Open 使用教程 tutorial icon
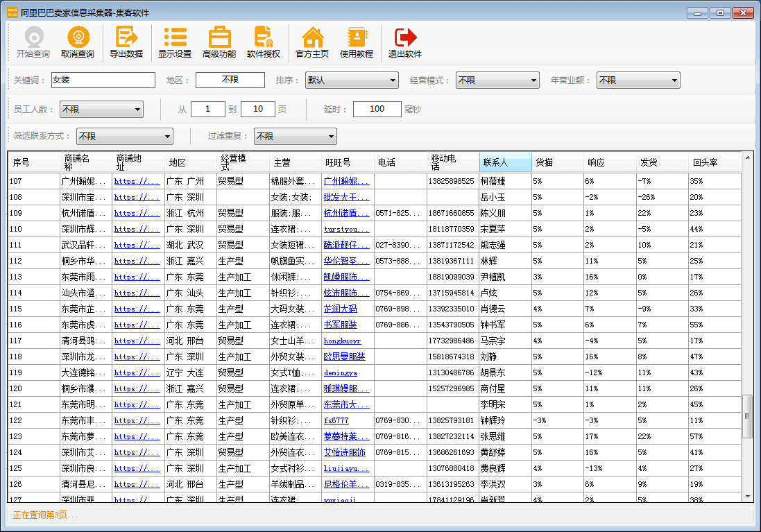 [x=357, y=42]
